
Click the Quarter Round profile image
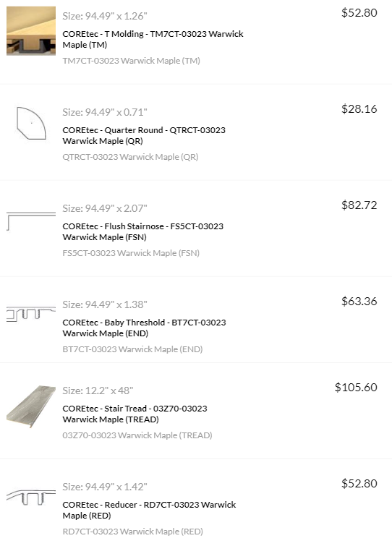click(31, 123)
